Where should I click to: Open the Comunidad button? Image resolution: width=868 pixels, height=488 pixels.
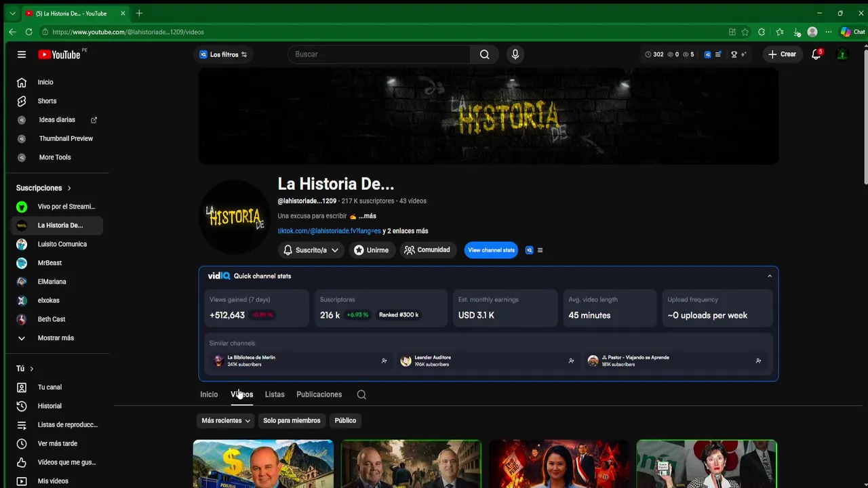(427, 250)
